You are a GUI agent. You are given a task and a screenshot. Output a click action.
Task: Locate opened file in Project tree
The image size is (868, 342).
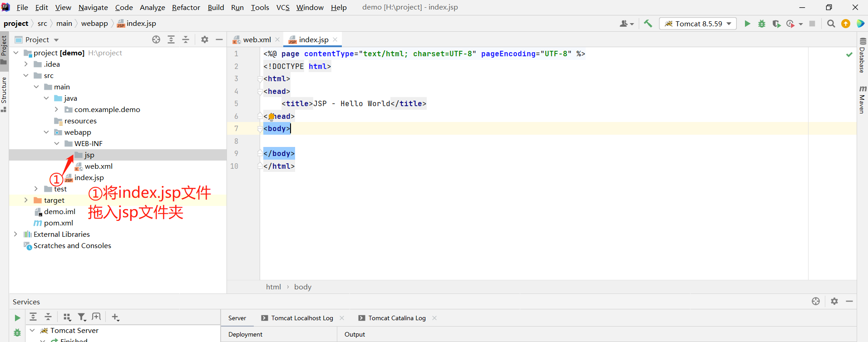[156, 39]
